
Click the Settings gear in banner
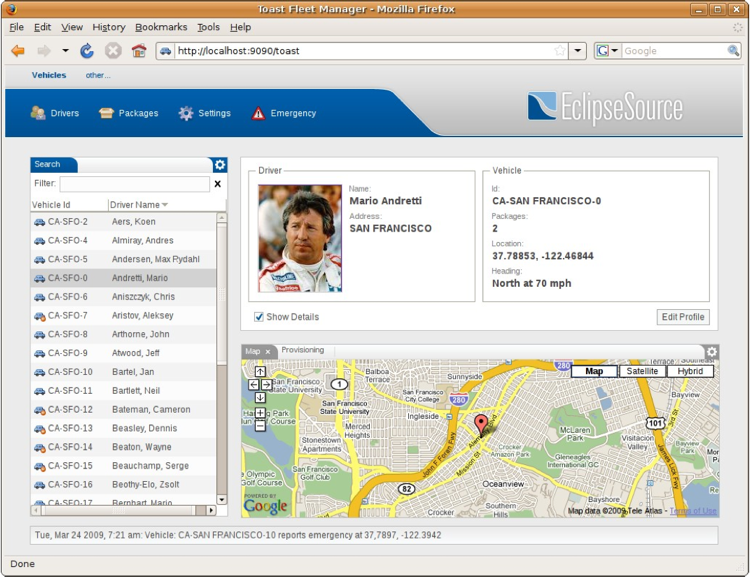tap(186, 113)
